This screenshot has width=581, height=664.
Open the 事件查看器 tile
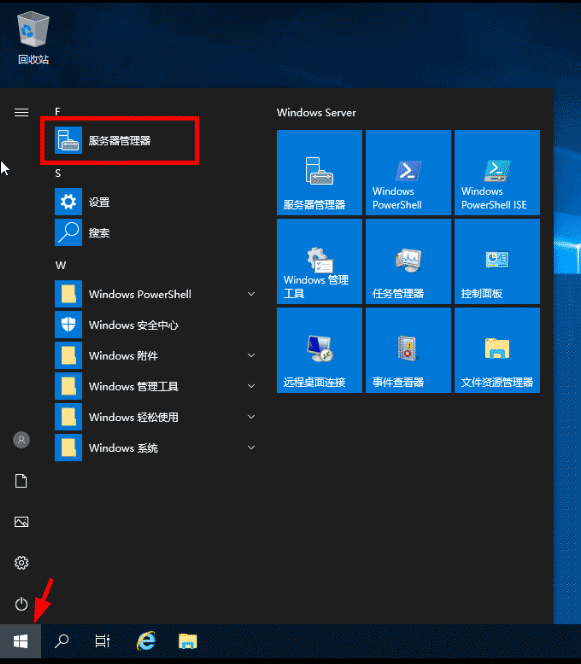click(x=408, y=350)
